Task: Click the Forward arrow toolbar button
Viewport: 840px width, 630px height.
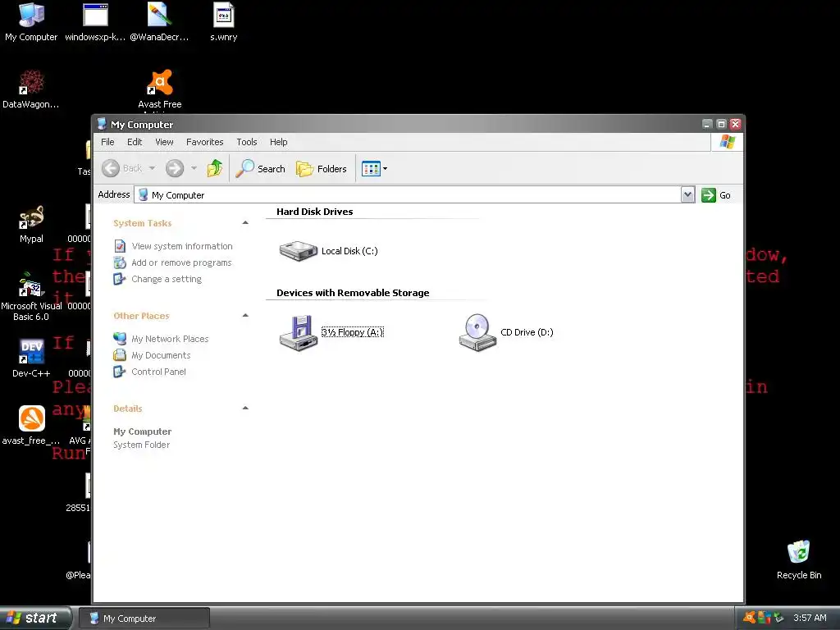Action: click(175, 168)
